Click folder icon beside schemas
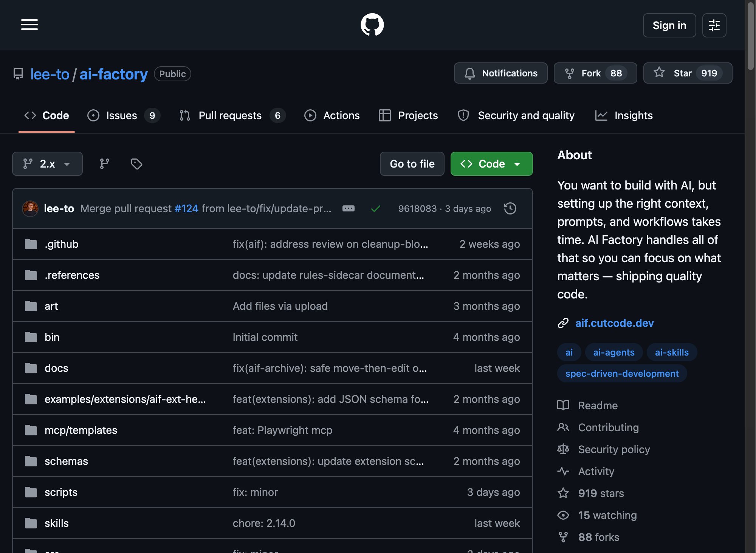This screenshot has height=553, width=756. coord(31,461)
